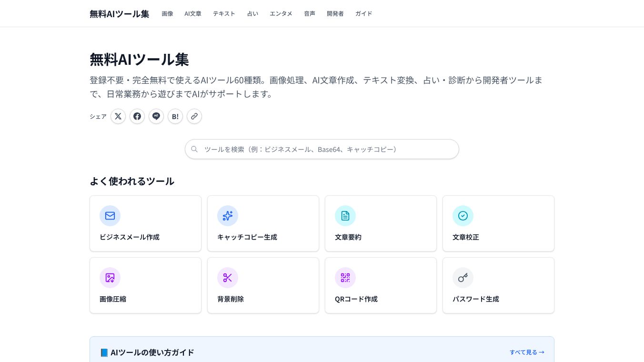This screenshot has width=644, height=362.
Task: Select the キャッチコピー生成 sparkle icon
Action: pyautogui.click(x=228, y=216)
